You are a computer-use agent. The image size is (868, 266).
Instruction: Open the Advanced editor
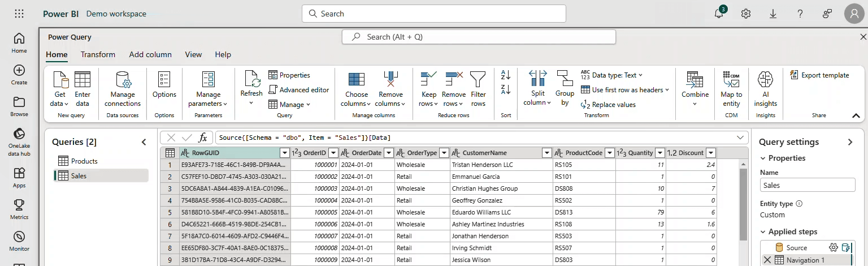298,89
